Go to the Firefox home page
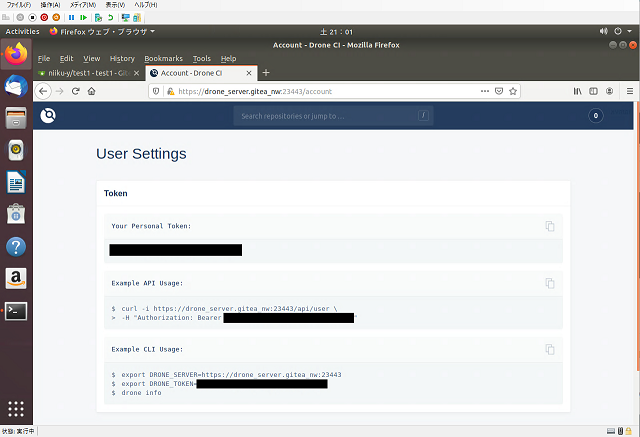Viewport: 640px width, 437px height. point(91,91)
